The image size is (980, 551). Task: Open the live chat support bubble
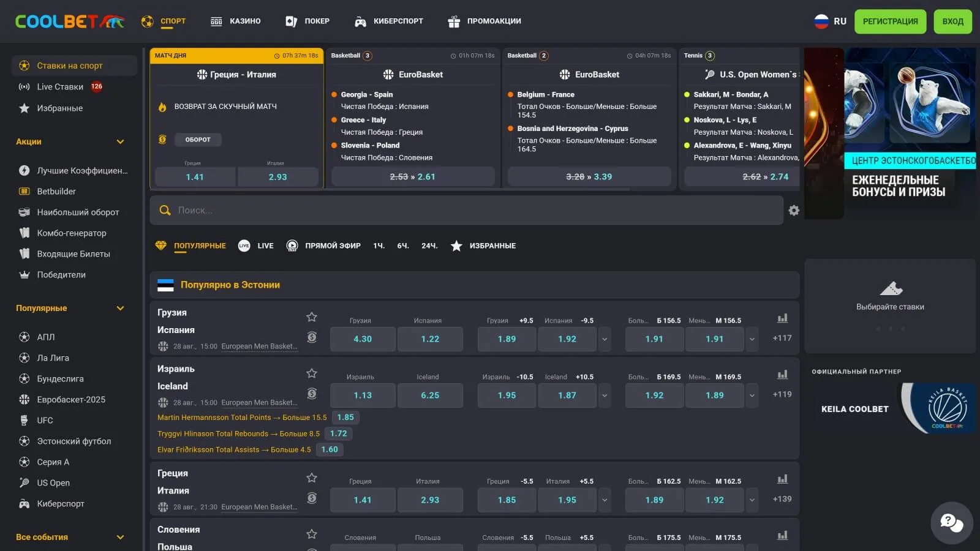click(951, 523)
